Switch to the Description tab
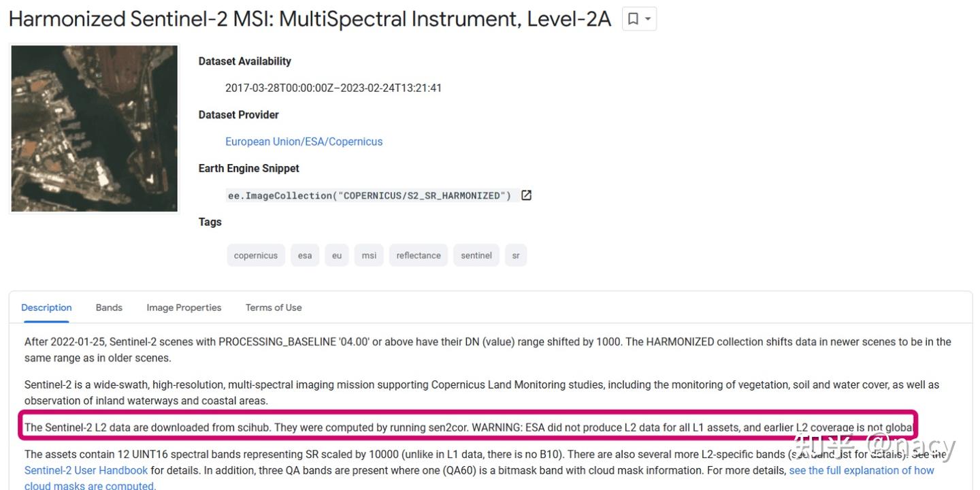Screen dimensions: 980x490 point(46,308)
